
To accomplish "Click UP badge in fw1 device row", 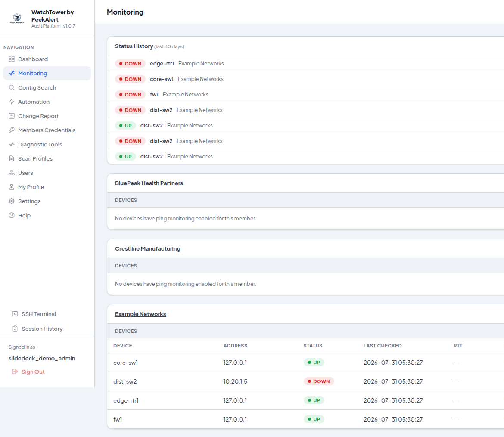I will 314,419.
